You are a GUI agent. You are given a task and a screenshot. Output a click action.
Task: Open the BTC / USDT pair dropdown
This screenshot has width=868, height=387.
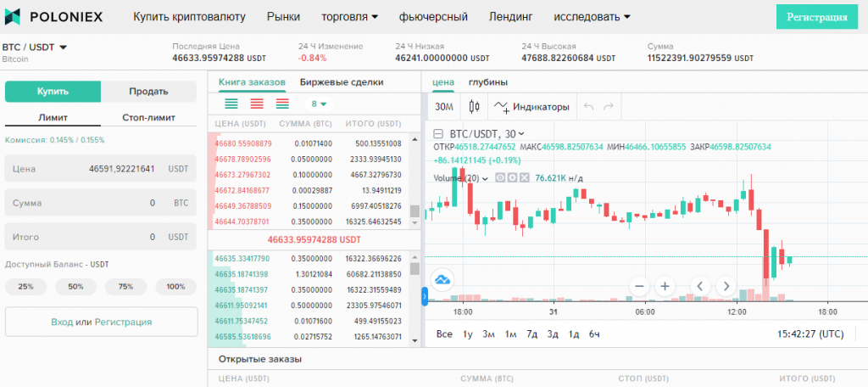coord(34,48)
